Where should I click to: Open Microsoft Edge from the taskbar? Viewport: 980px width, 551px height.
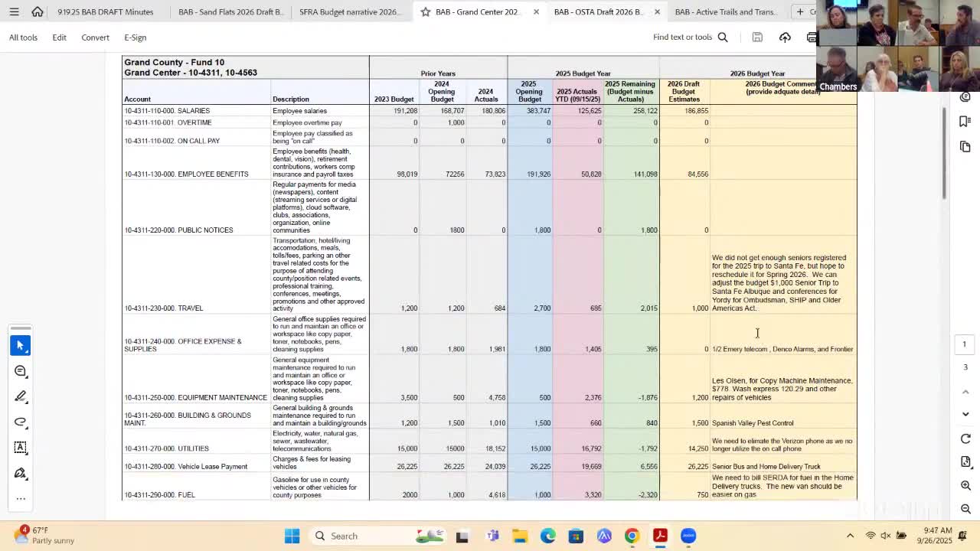547,536
